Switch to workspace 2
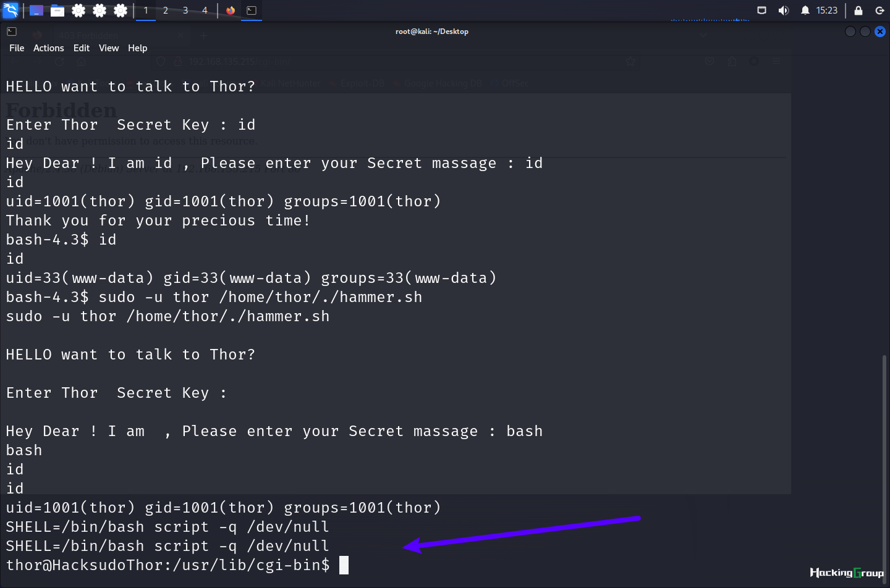Viewport: 890px width, 588px height. [x=166, y=10]
